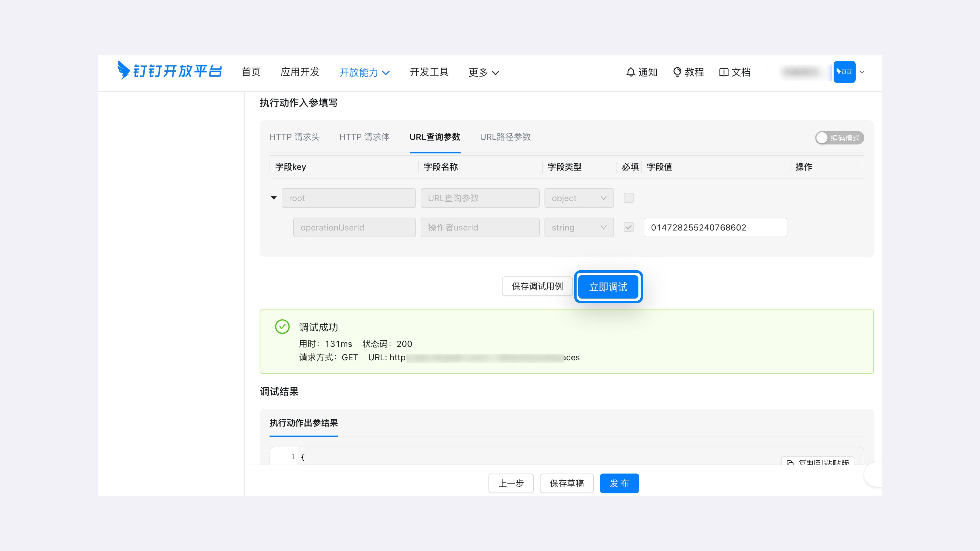Toggle the required checkbox for root row
The width and height of the screenshot is (980, 551).
pyautogui.click(x=628, y=198)
